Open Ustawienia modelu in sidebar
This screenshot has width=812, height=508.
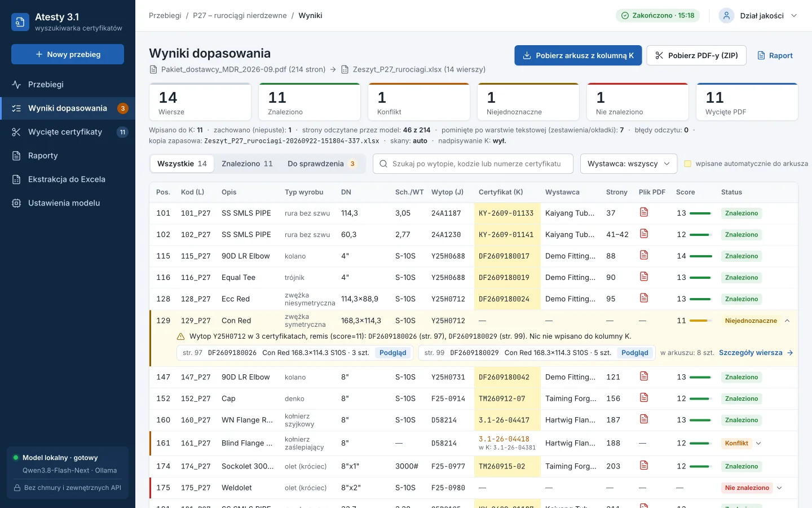68,203
